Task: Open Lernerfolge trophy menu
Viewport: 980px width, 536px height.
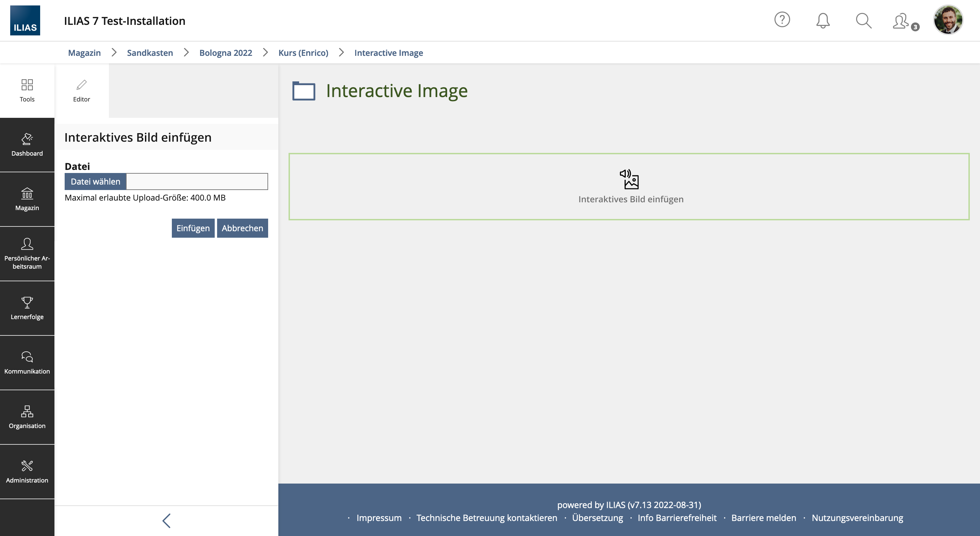Action: point(27,308)
